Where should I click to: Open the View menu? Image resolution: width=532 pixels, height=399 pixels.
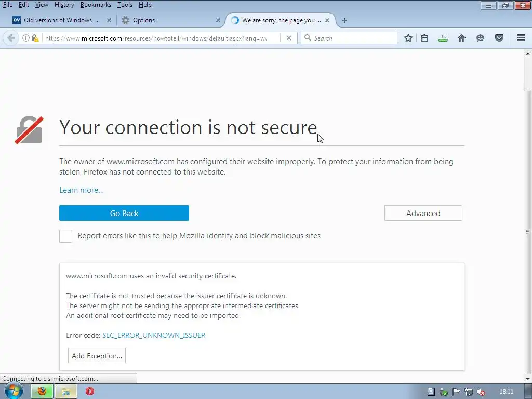pyautogui.click(x=42, y=5)
